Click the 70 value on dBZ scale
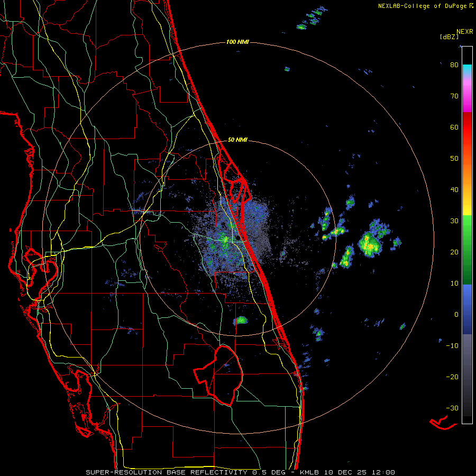Image resolution: width=476 pixels, height=476 pixels. pyautogui.click(x=454, y=96)
